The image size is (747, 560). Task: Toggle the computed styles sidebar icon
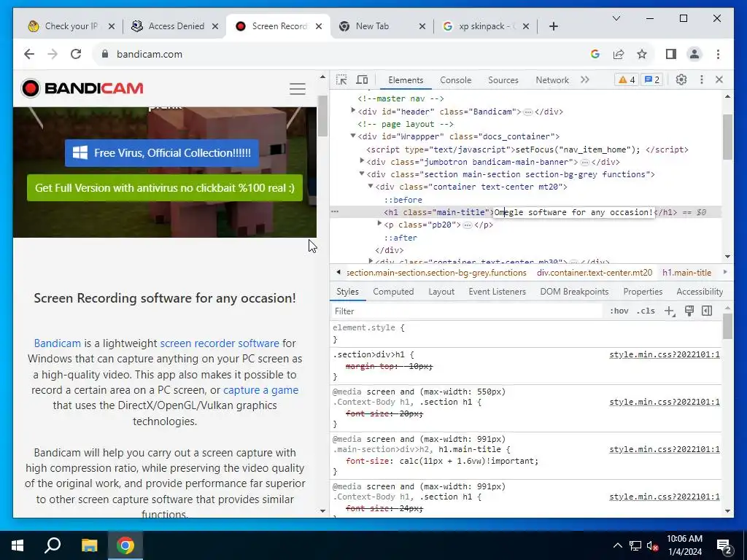pos(707,311)
